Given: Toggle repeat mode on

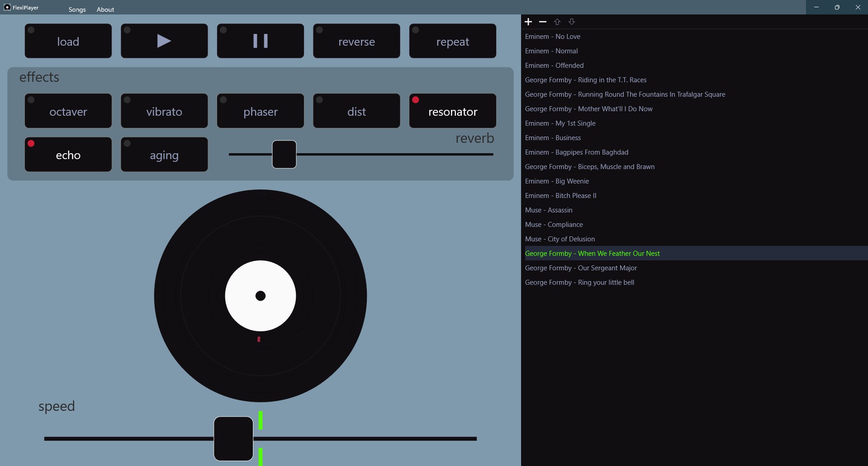Looking at the screenshot, I should (x=452, y=41).
